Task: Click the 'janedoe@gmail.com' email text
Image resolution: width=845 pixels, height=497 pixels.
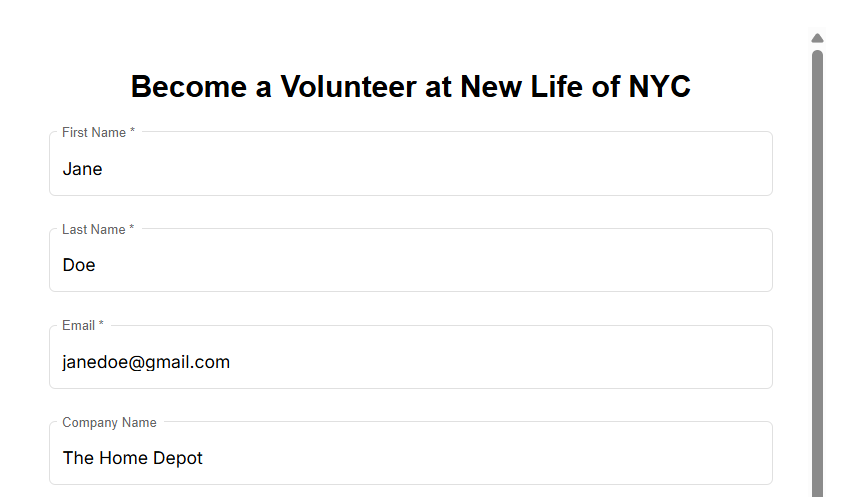Action: pos(146,362)
